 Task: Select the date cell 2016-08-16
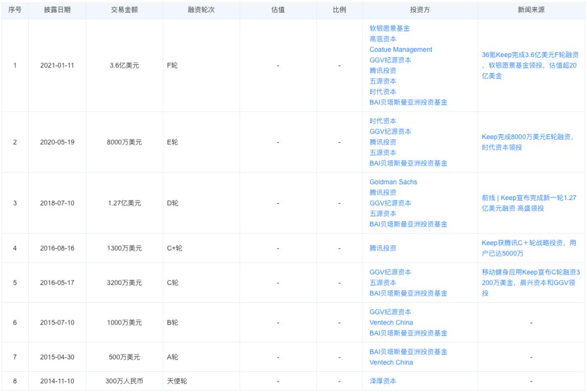[x=57, y=248]
